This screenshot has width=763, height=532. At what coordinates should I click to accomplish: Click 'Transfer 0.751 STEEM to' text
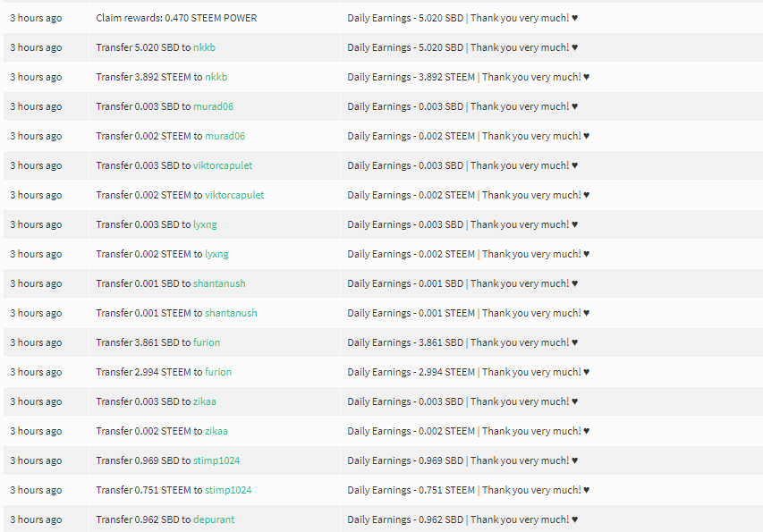click(x=149, y=490)
